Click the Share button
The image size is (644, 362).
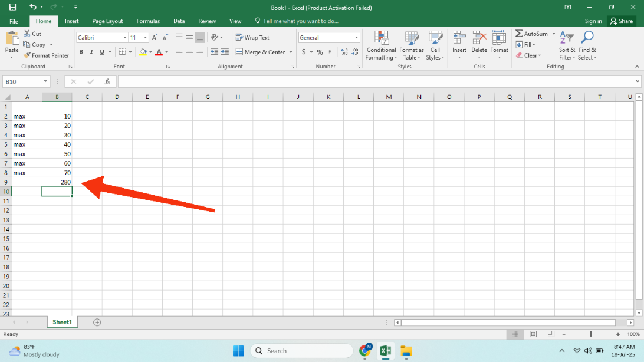pos(622,21)
